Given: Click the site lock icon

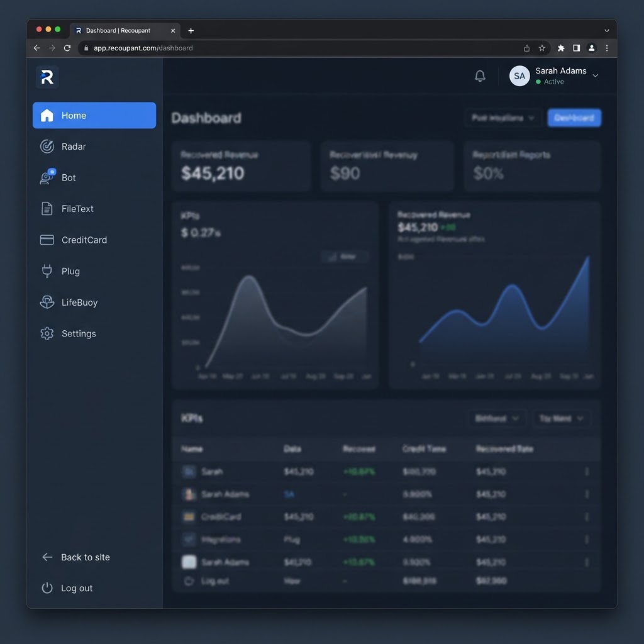Looking at the screenshot, I should click(x=86, y=48).
